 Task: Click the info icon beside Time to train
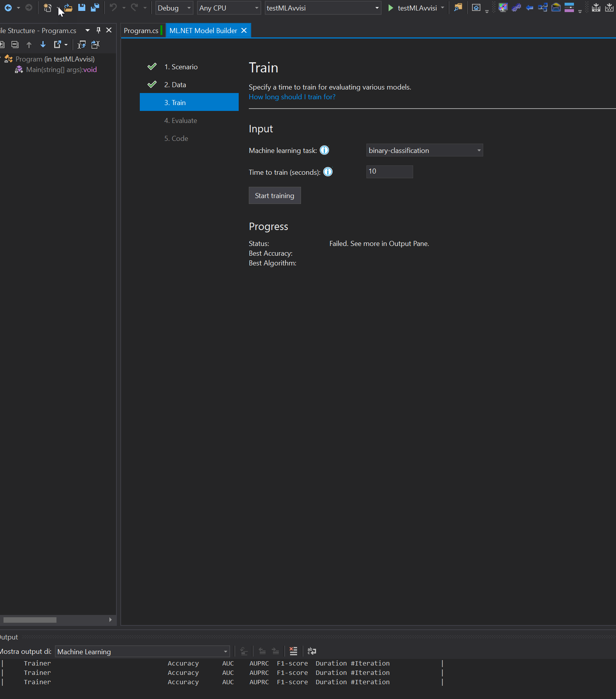pyautogui.click(x=328, y=172)
